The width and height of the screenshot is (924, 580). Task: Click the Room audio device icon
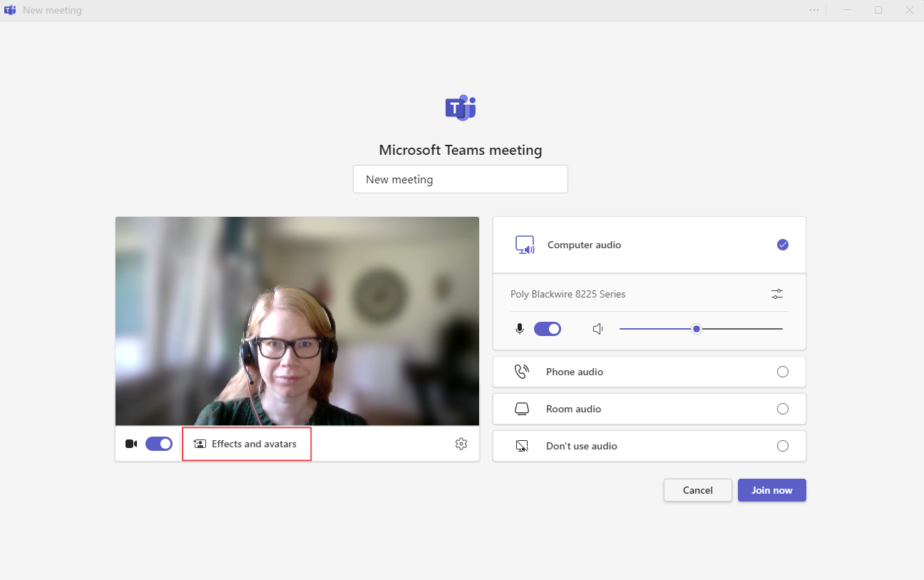[x=522, y=409]
